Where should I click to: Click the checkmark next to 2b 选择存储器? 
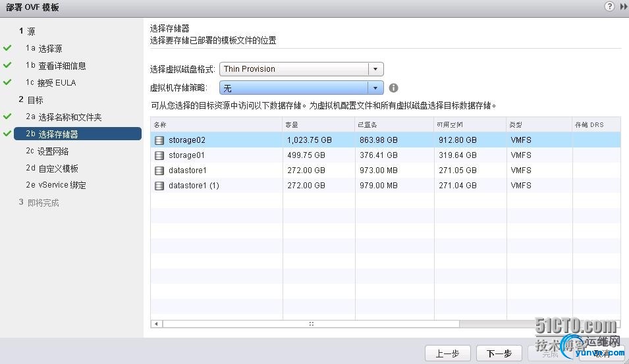click(x=7, y=134)
